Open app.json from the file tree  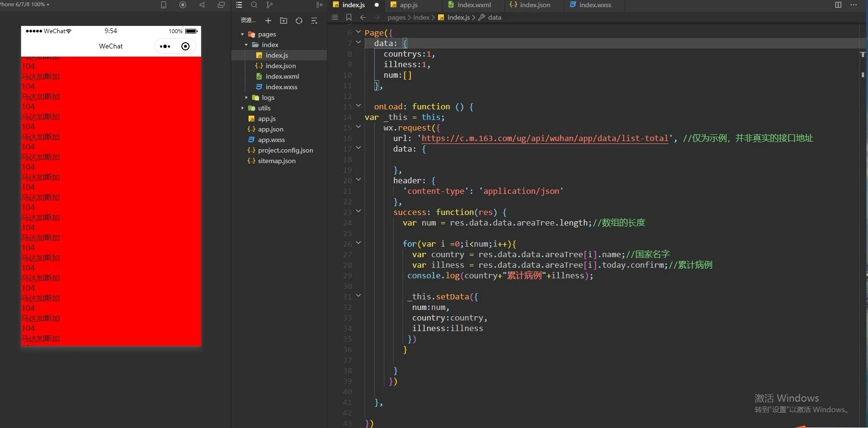coord(270,129)
